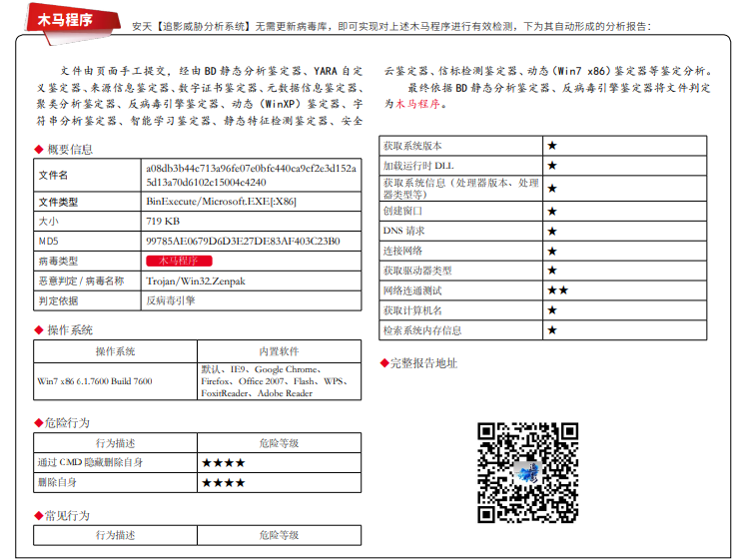Click the 获取计算机名 row
This screenshot has width=743, height=560.
pos(543,310)
